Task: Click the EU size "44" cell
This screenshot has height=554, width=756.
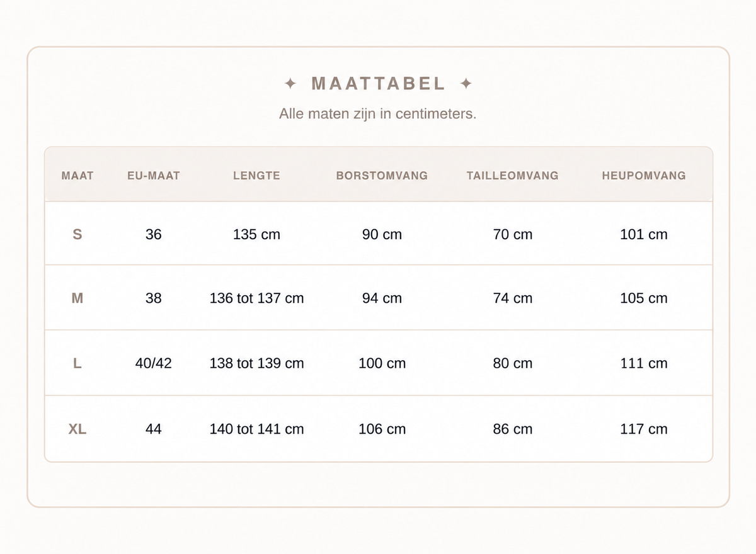Action: point(154,429)
